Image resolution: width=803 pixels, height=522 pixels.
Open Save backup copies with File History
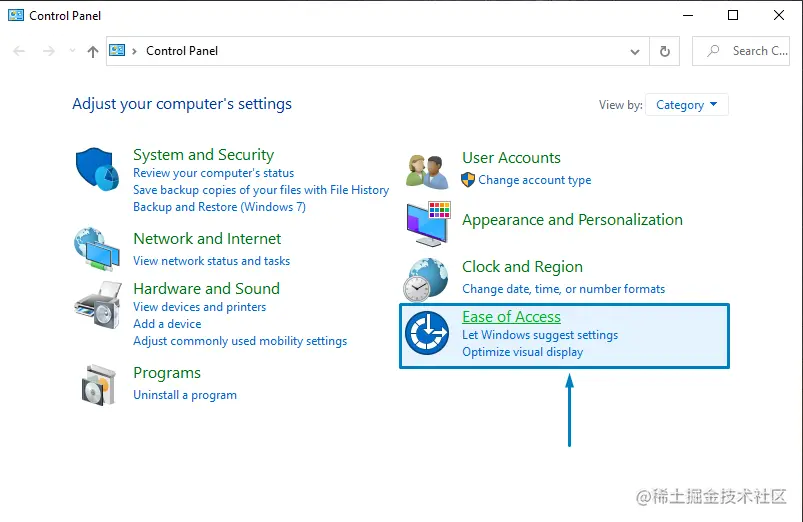pos(261,190)
